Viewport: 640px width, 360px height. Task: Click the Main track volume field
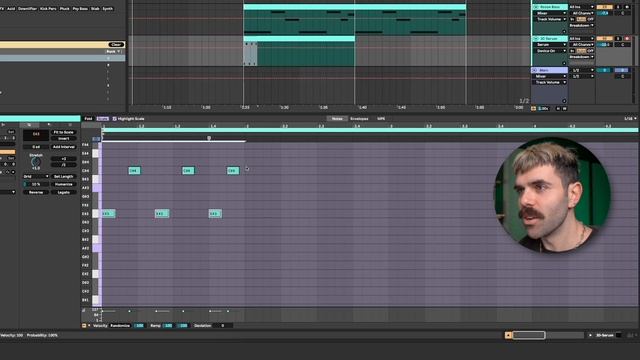tap(604, 70)
